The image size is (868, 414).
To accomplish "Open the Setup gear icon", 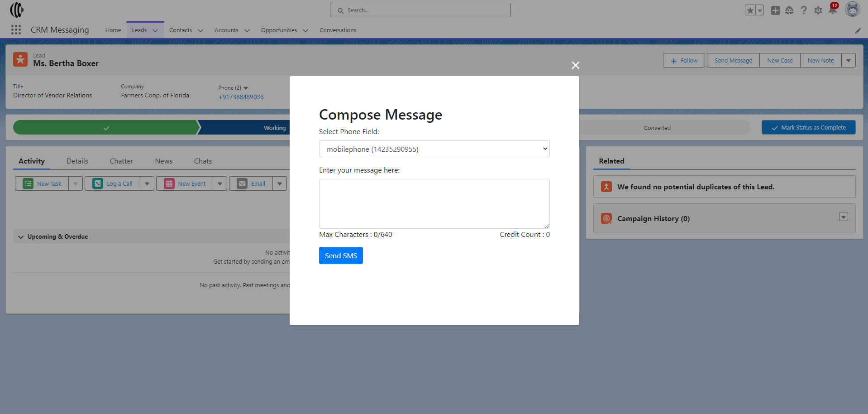I will 818,10.
